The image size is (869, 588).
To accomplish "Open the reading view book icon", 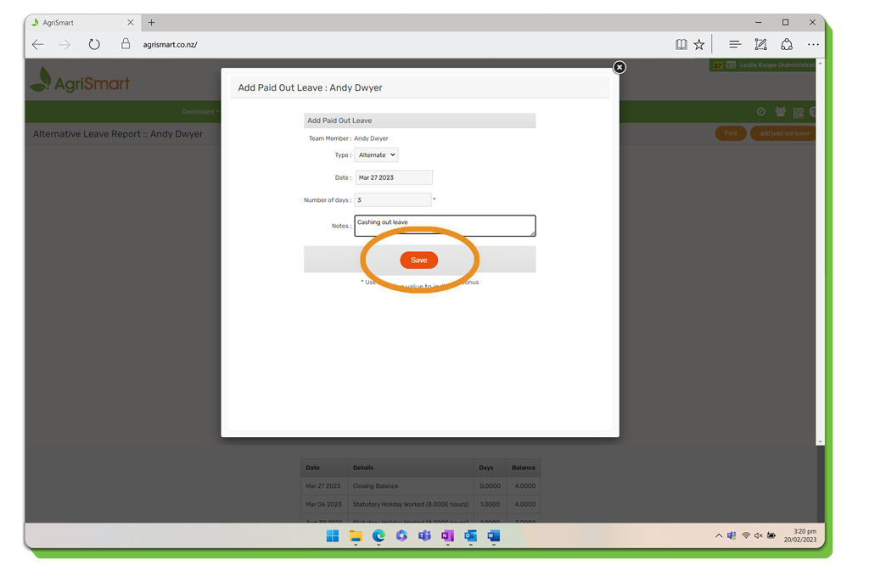I will 681,45.
